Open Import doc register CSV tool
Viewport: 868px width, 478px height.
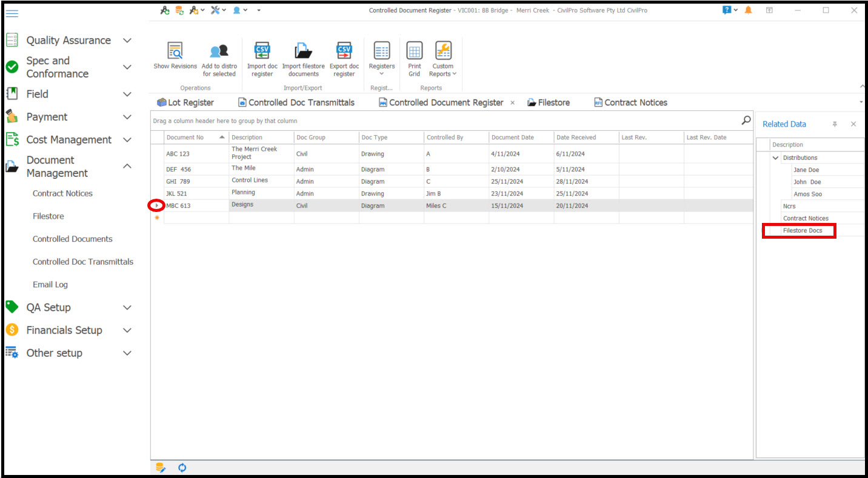(x=262, y=51)
